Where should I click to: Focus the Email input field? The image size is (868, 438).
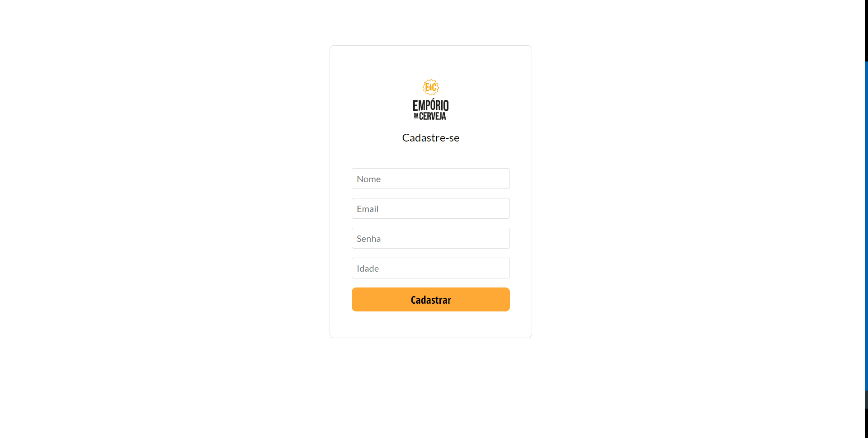tap(431, 208)
